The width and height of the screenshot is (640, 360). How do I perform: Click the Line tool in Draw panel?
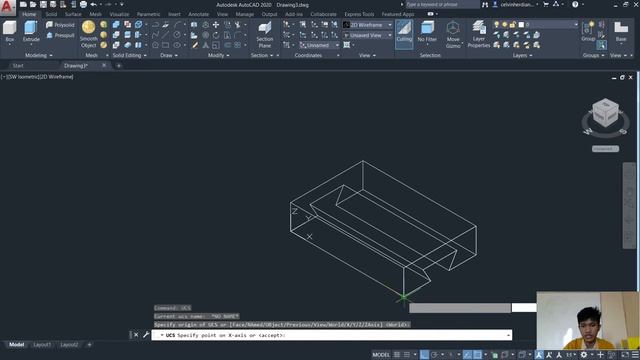[165, 35]
